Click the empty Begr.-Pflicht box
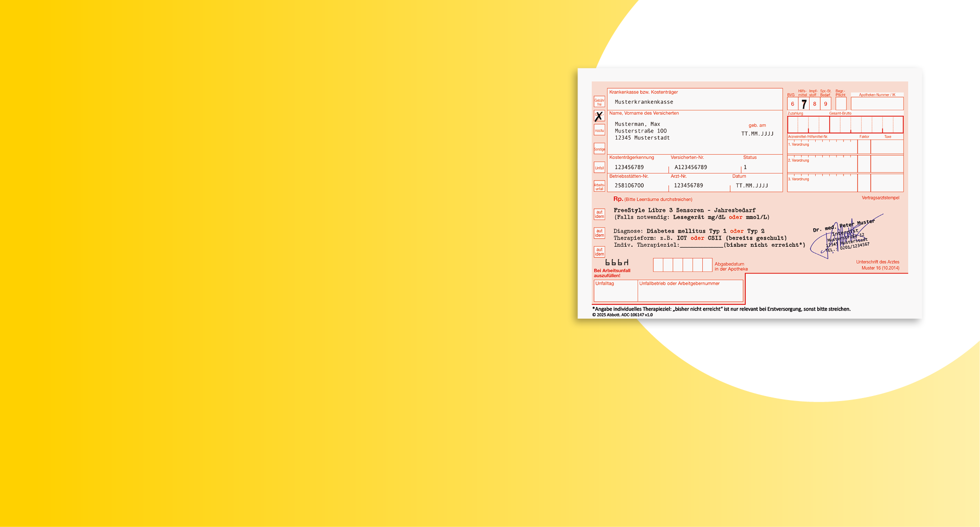Viewport: 980px width, 527px height. [x=841, y=104]
